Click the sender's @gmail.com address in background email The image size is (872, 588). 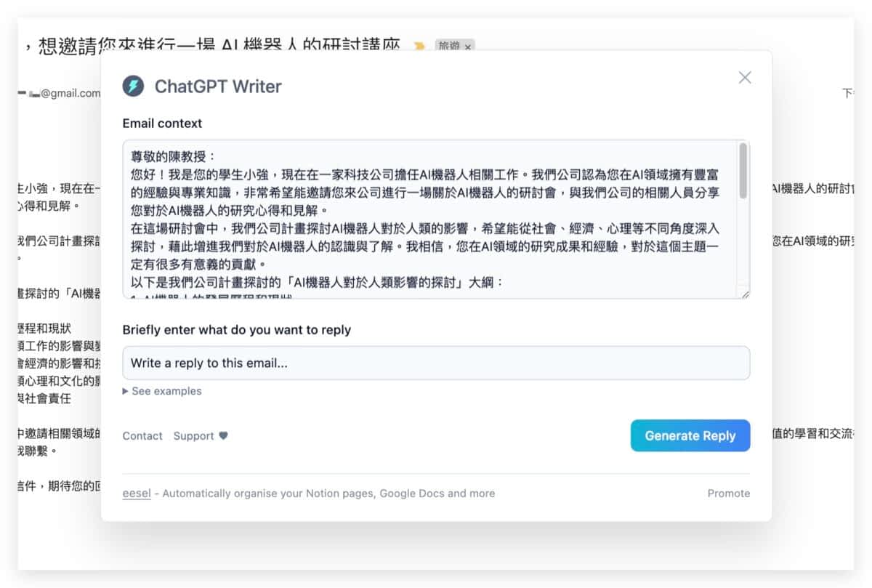70,92
